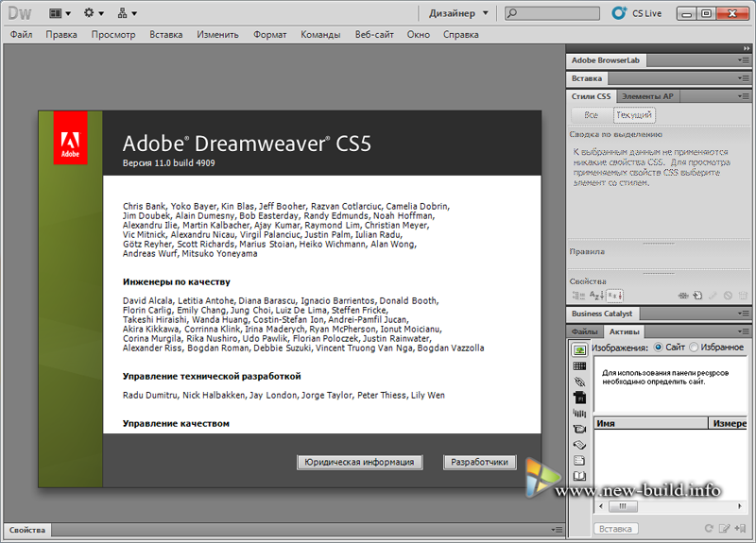Switch to the Элементы AP tab

tap(647, 96)
